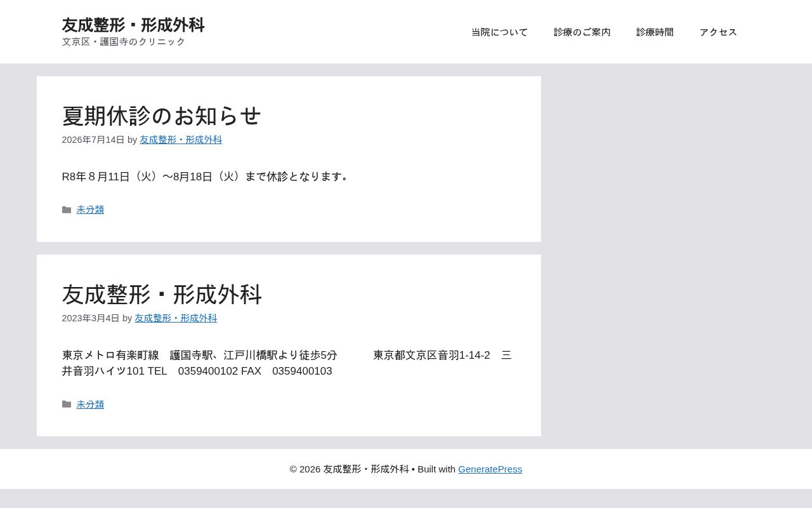Open the GeneratePress footer link
This screenshot has height=508, width=812.
coord(490,469)
